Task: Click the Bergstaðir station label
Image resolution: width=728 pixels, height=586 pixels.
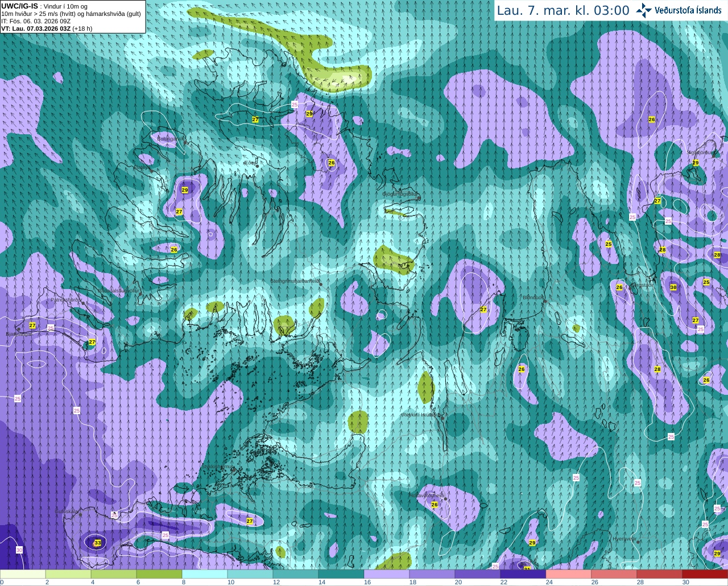Action: point(643,285)
